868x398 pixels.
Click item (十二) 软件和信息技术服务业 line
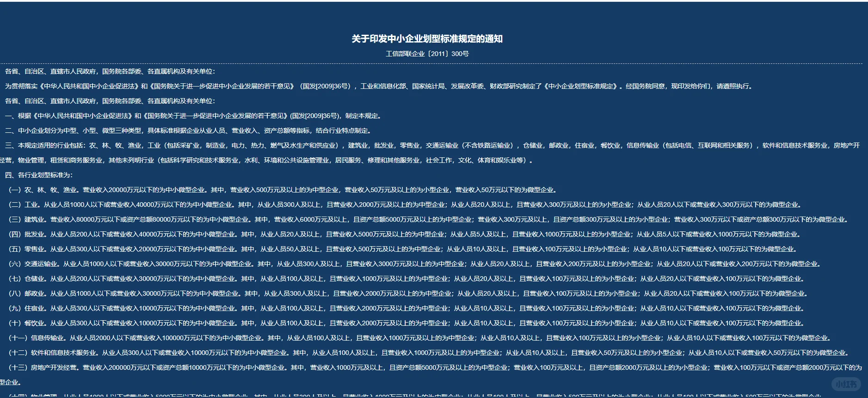429,353
